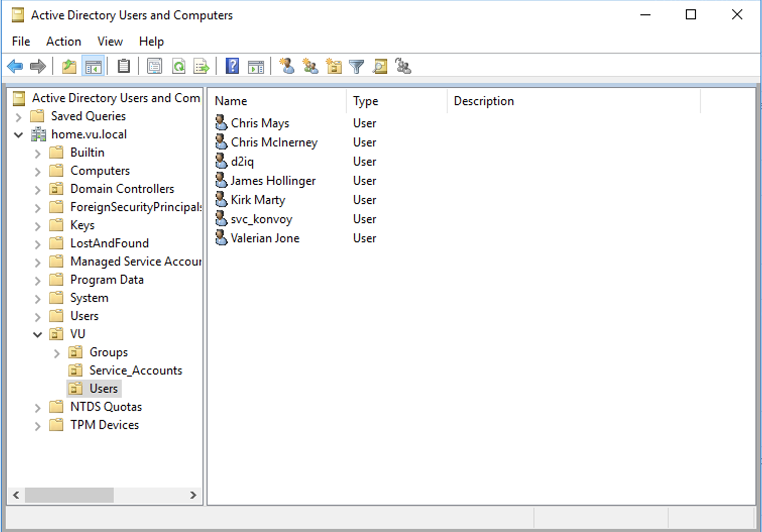
Task: Select the System container in the tree
Action: (x=89, y=298)
